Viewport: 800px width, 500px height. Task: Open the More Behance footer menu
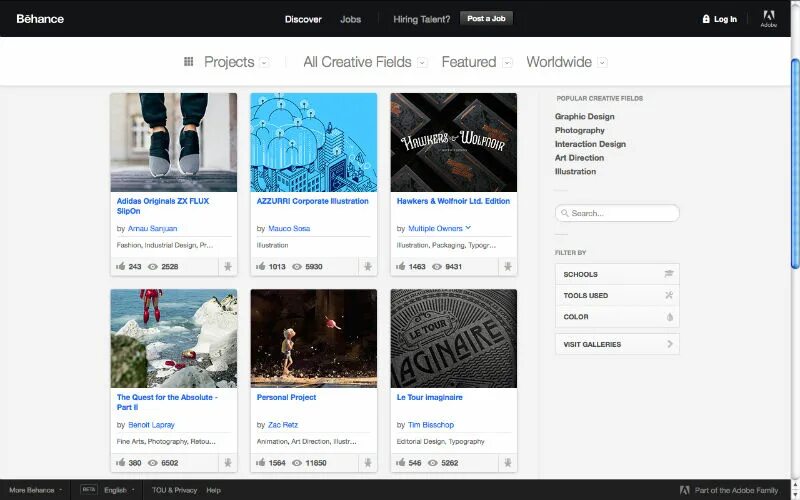pos(36,490)
